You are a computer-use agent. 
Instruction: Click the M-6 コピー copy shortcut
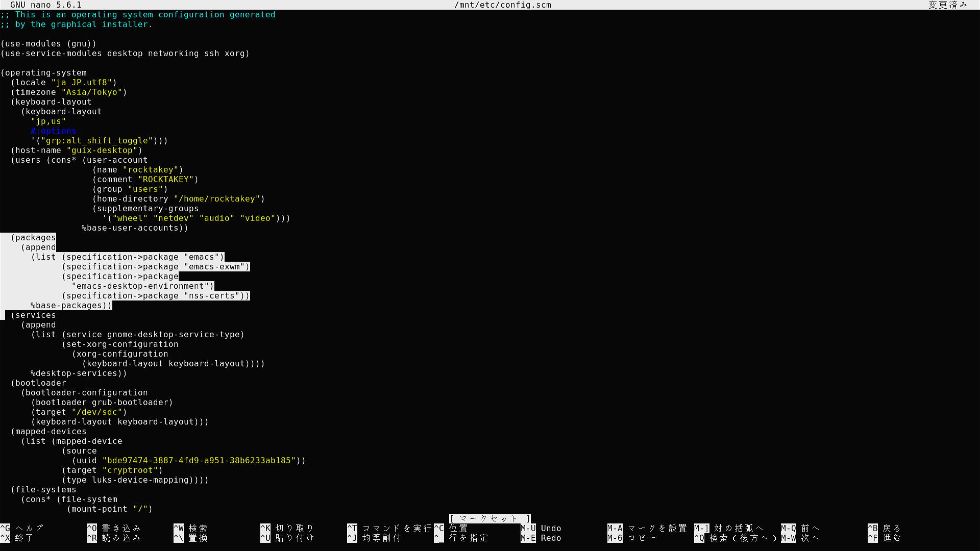point(632,538)
